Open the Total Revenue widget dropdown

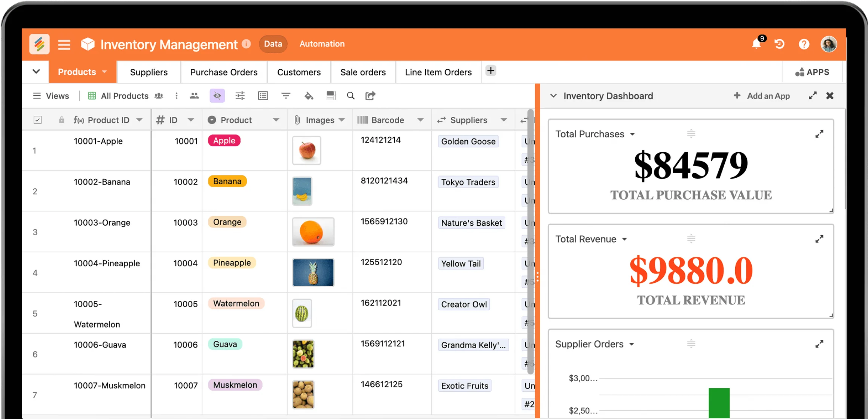coord(624,239)
